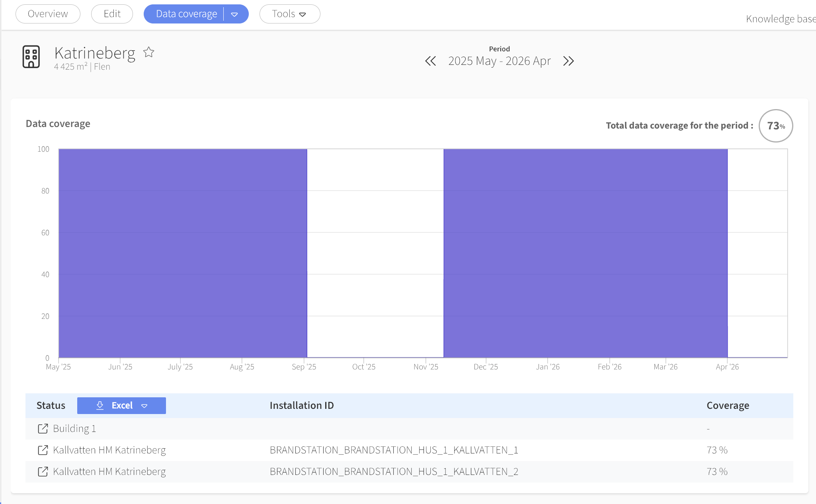Click the Katrineberg building icon
Image resolution: width=816 pixels, height=504 pixels.
(x=31, y=57)
